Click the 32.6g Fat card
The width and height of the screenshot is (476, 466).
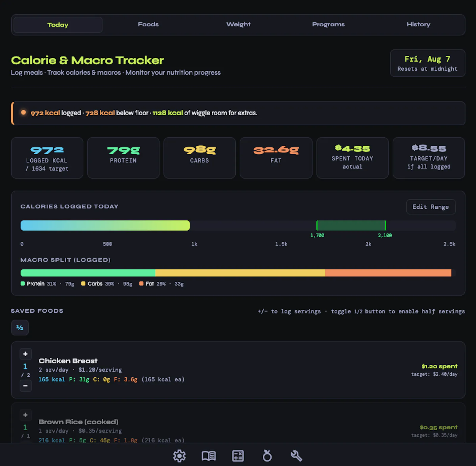point(276,158)
